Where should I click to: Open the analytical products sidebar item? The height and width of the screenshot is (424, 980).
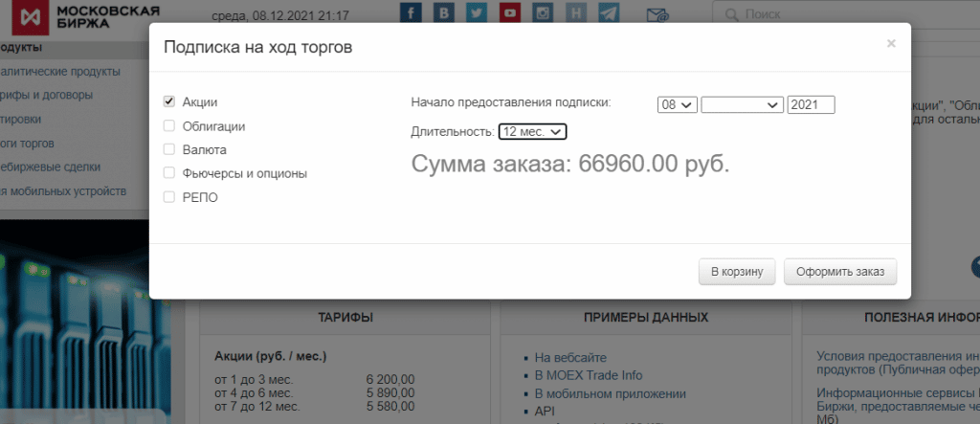pyautogui.click(x=60, y=72)
